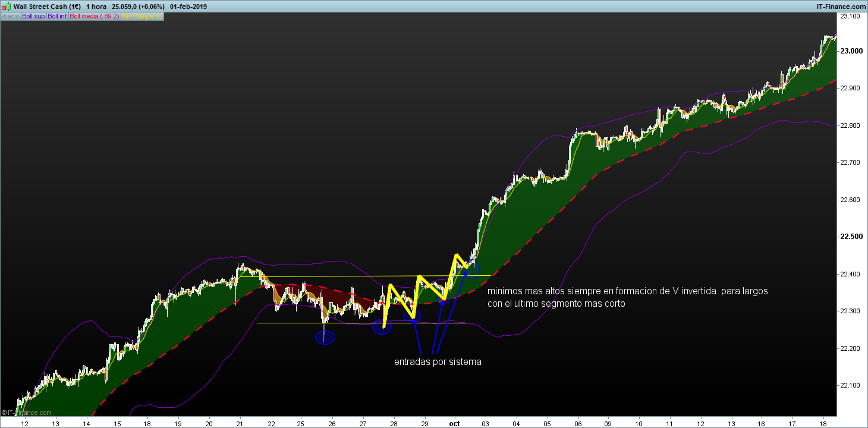Image resolution: width=868 pixels, height=428 pixels.
Task: Click the 22 date axis label
Action: tap(271, 423)
